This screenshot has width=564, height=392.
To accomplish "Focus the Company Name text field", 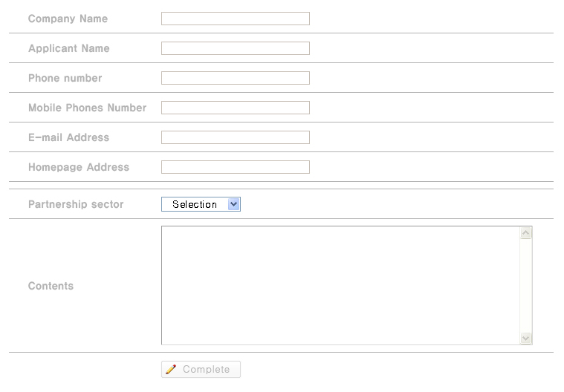I will pos(236,19).
